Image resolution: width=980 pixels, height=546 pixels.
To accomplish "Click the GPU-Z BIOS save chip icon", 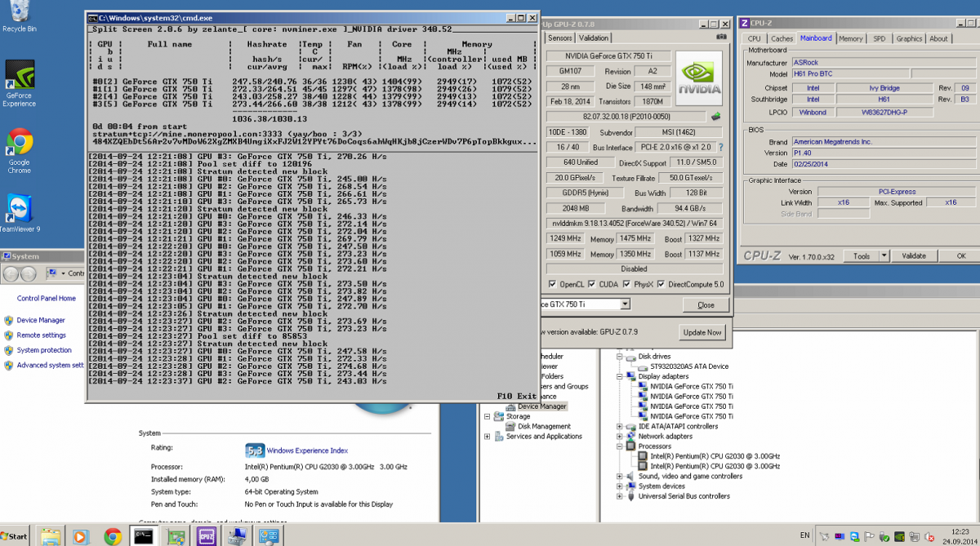I will tap(716, 117).
